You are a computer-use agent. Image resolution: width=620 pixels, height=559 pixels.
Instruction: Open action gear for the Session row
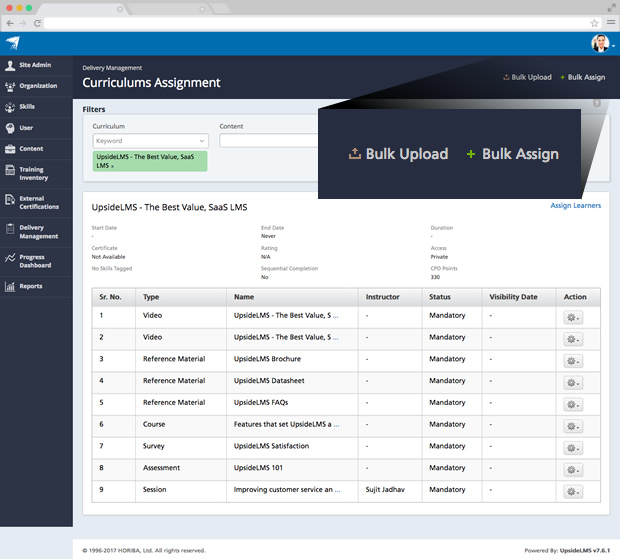573,492
